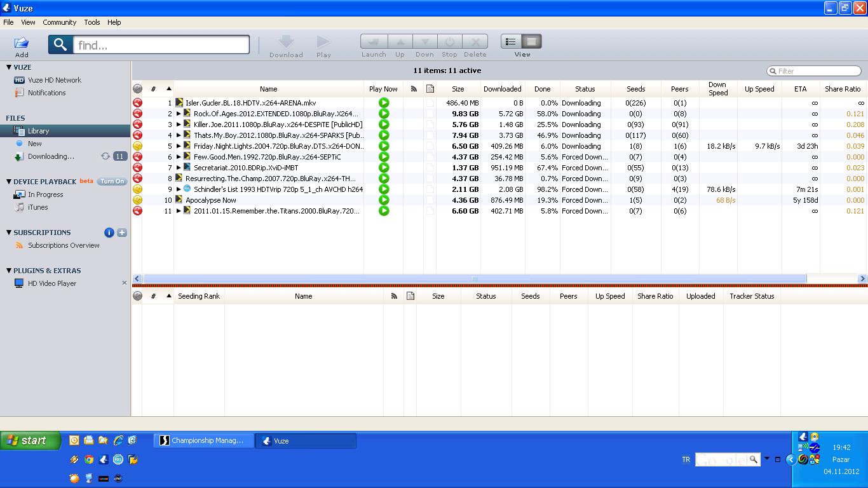Switch to detailed list view
Viewport: 868px width, 488px height.
click(531, 42)
